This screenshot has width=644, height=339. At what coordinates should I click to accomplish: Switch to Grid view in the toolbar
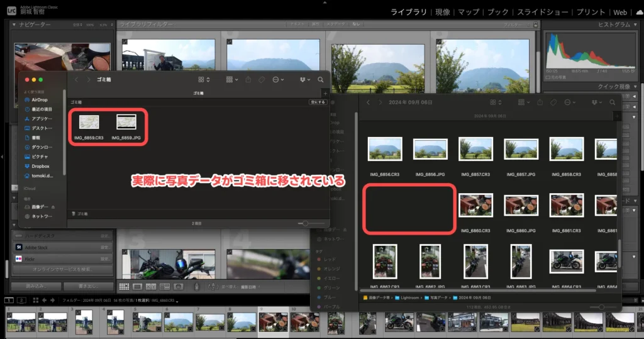point(123,287)
